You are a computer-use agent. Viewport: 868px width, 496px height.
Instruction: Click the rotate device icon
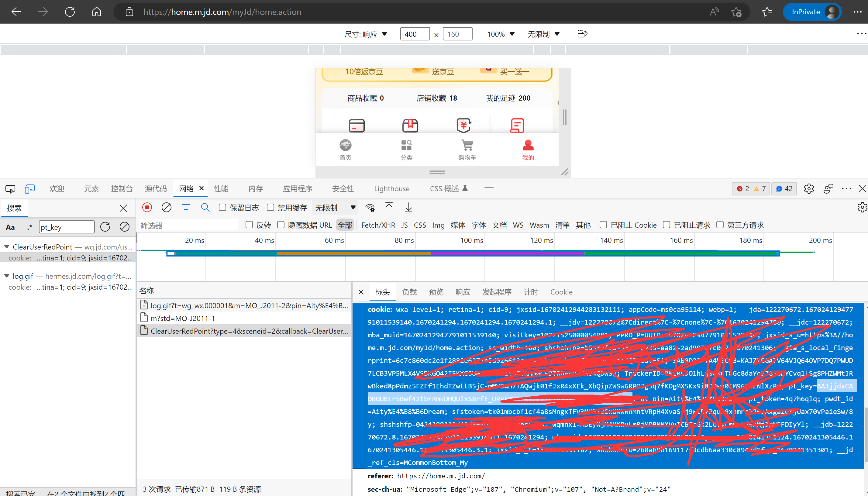pos(582,34)
